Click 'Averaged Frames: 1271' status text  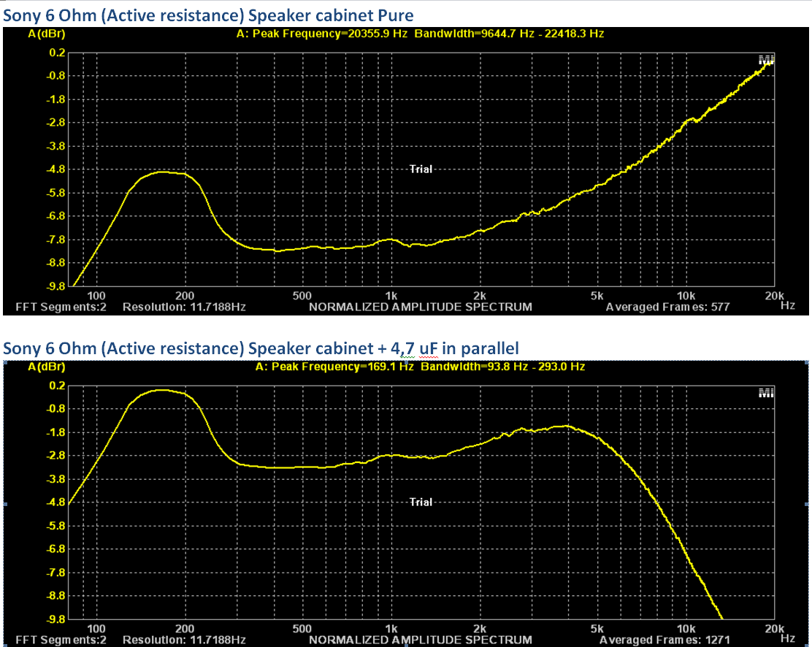pos(664,640)
